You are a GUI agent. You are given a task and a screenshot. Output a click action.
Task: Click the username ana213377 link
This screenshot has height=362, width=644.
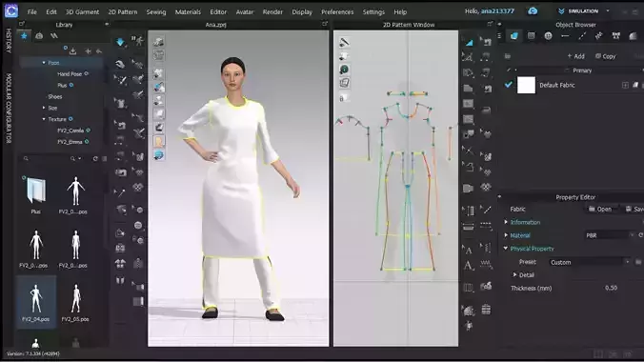(x=497, y=11)
